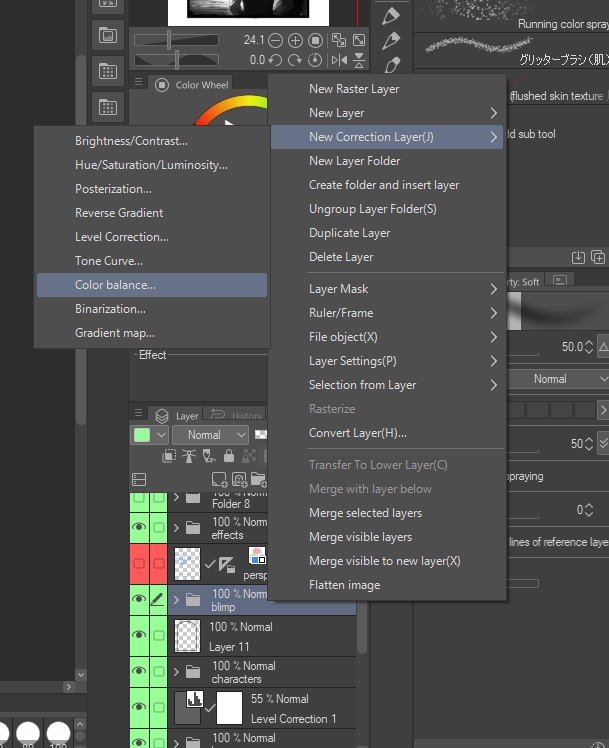Viewport: 609px width, 748px height.
Task: Set as Reference Layer lighthouse icon
Action: pyautogui.click(x=189, y=456)
